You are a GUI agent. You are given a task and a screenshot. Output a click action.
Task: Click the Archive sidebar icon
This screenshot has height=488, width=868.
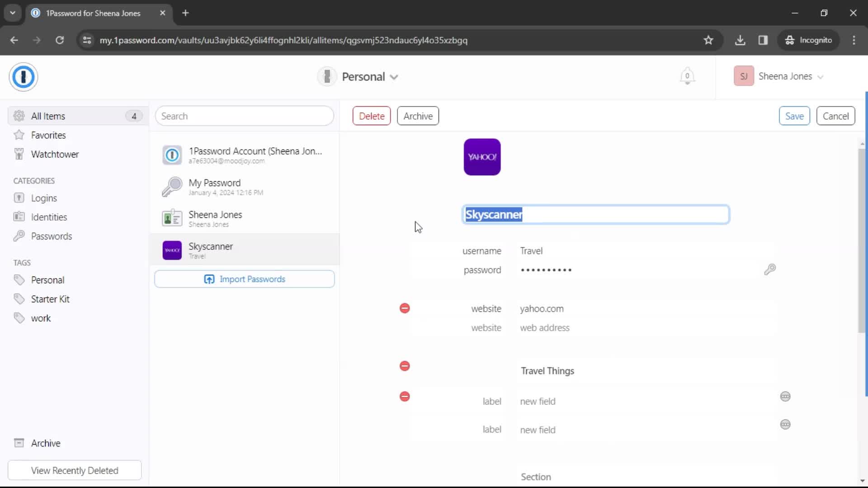coord(19,443)
